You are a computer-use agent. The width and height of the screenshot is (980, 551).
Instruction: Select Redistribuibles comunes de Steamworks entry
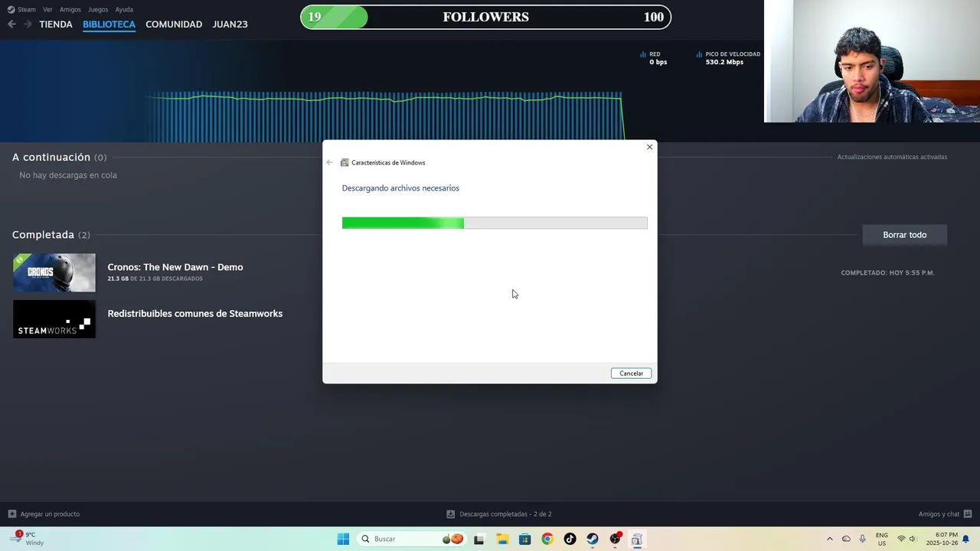click(x=195, y=314)
